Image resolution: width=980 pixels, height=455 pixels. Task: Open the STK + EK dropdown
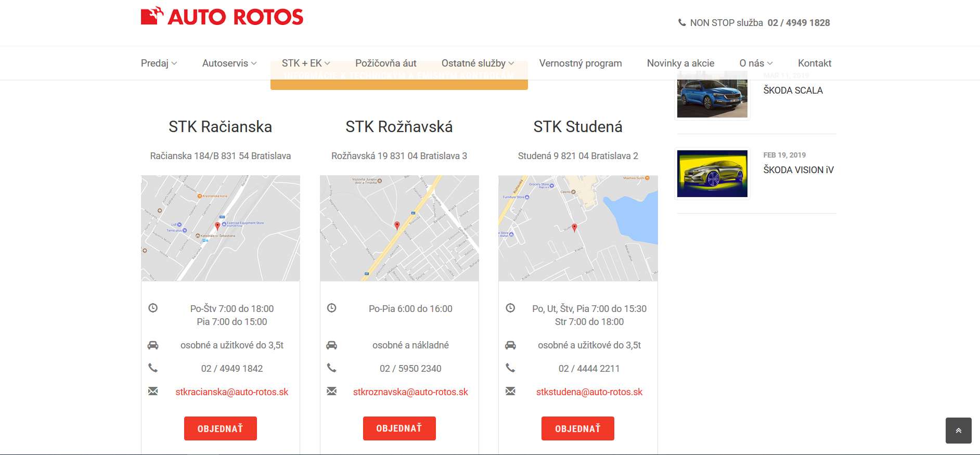tap(305, 63)
